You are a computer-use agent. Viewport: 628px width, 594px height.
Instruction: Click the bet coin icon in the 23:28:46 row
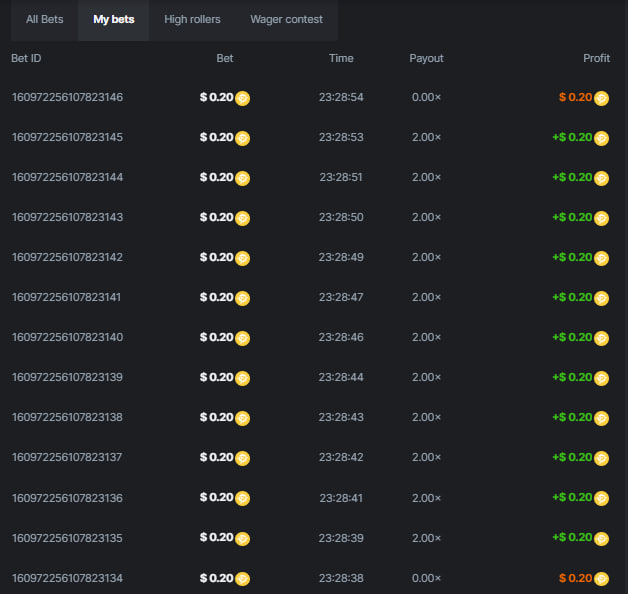point(242,338)
